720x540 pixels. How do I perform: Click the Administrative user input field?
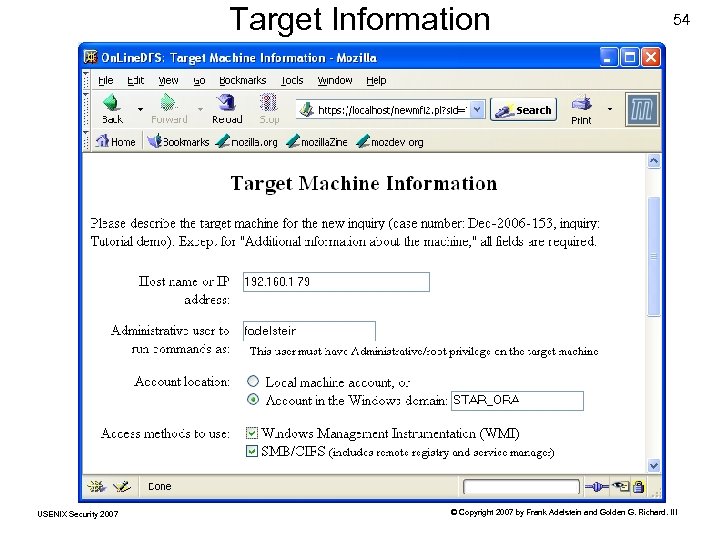coord(309,331)
